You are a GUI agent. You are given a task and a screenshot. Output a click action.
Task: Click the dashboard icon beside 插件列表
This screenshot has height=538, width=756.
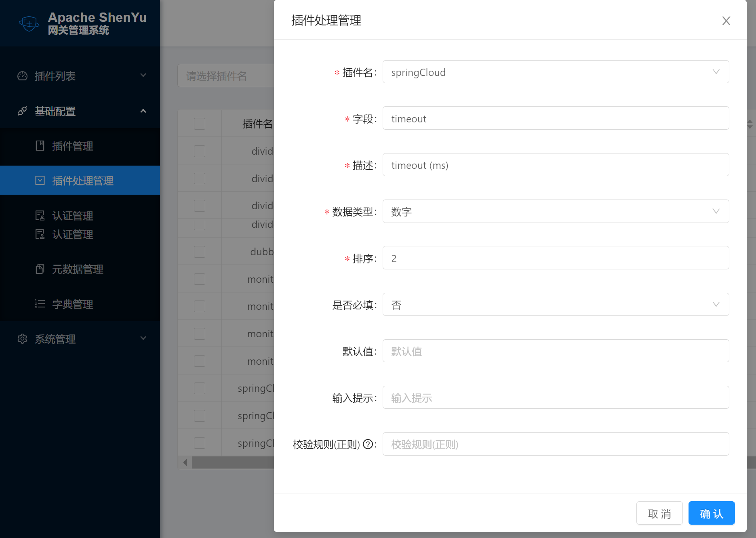23,76
